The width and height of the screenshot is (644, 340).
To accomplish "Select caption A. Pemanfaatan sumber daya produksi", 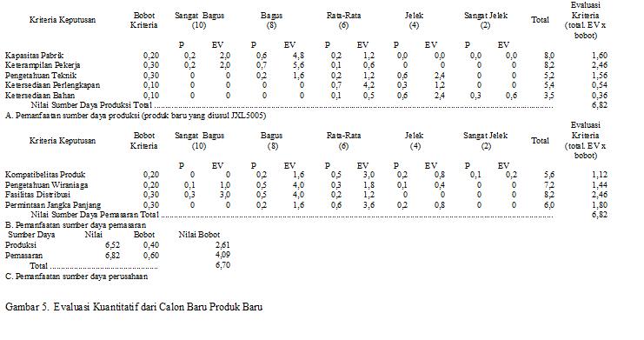I will tap(136, 116).
